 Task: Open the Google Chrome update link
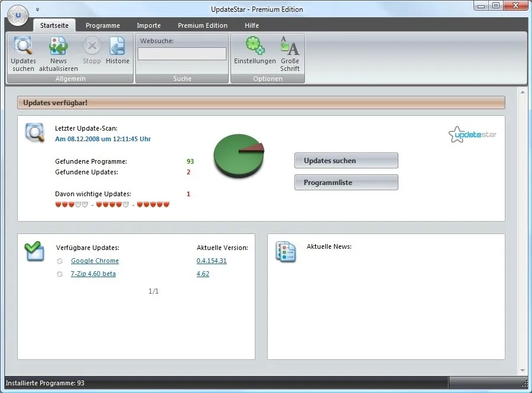click(95, 261)
